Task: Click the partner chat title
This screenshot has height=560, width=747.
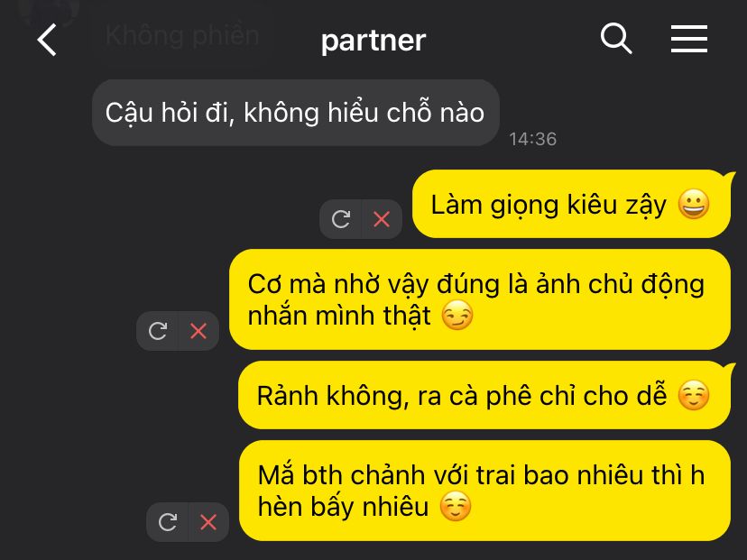Action: (x=373, y=41)
